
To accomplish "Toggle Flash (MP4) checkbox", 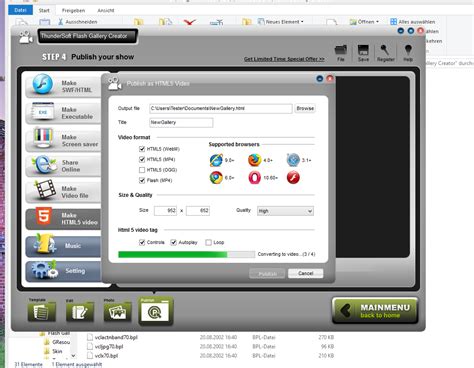I will (142, 180).
